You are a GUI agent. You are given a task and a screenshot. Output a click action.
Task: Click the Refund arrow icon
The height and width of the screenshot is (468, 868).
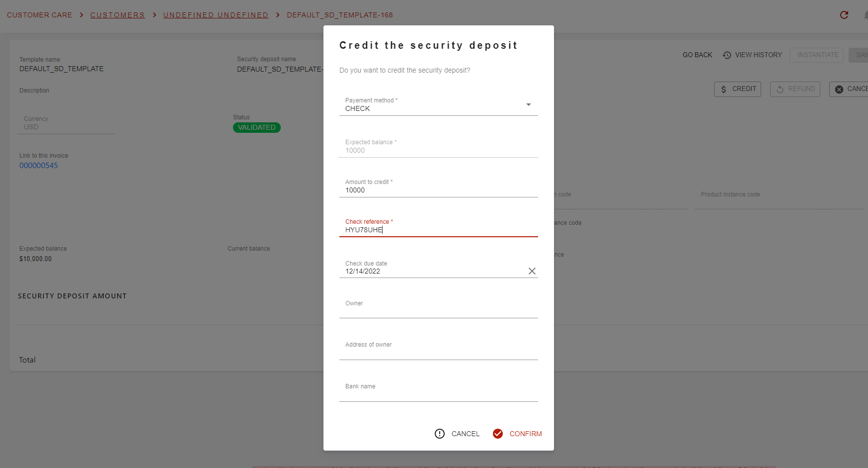coord(780,89)
